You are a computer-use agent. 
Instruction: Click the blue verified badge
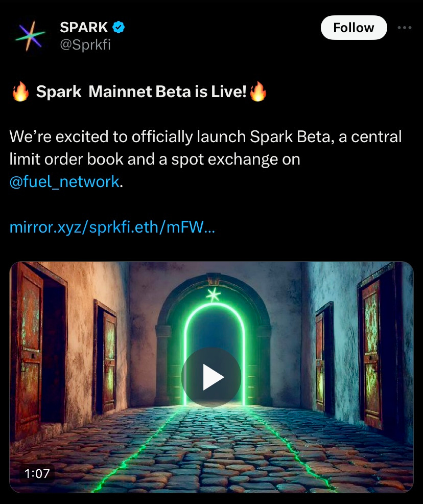119,27
